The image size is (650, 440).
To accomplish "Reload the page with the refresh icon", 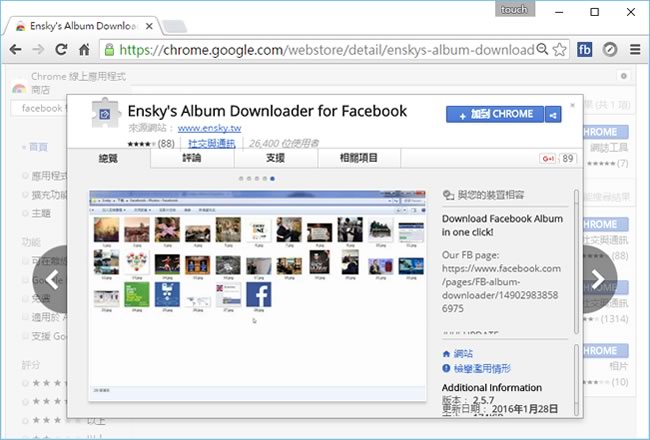I will pyautogui.click(x=61, y=50).
